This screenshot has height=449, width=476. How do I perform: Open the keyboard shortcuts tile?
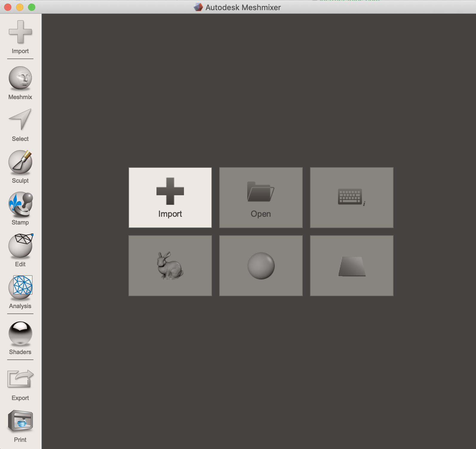[352, 198]
